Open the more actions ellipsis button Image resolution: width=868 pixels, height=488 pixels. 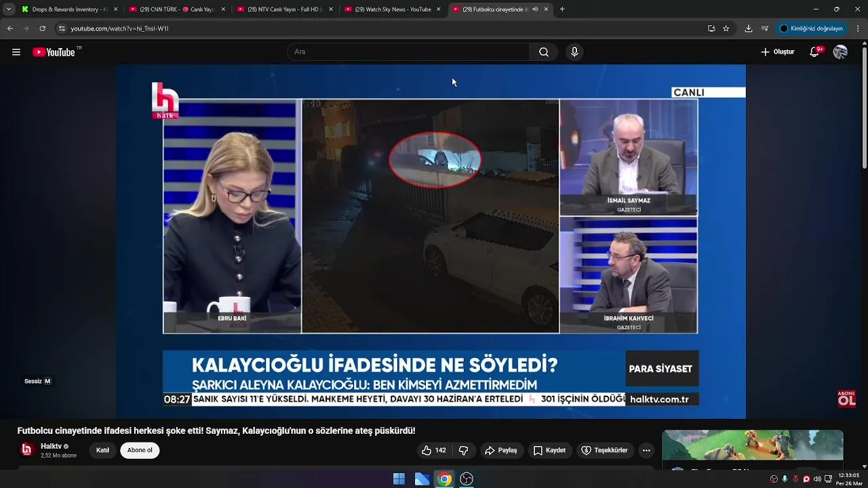click(646, 450)
